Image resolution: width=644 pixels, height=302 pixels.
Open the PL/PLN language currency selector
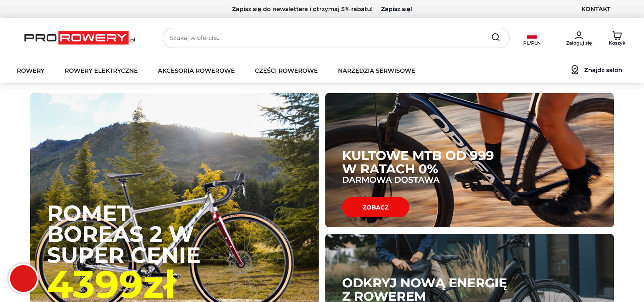click(x=532, y=38)
